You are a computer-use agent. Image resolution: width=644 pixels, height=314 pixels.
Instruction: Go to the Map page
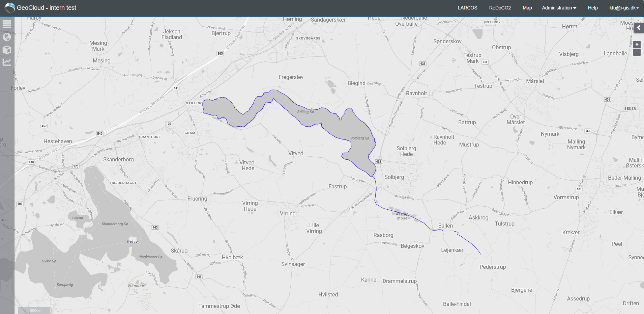coord(527,8)
